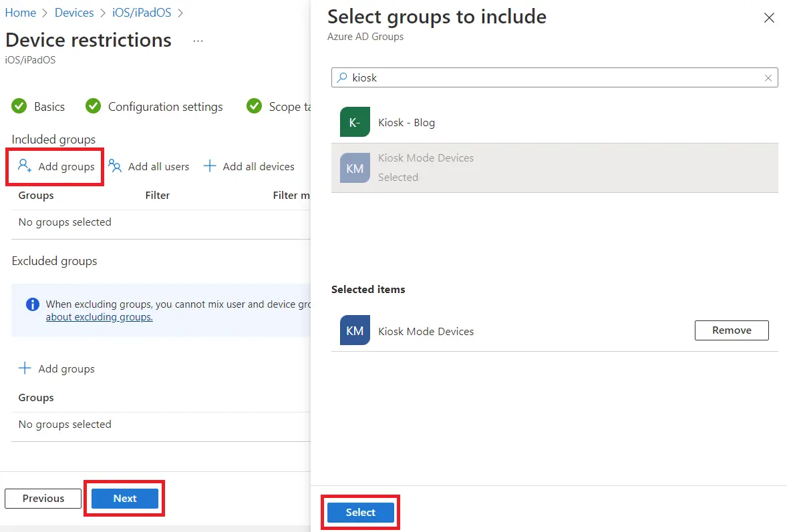Remove Kiosk Mode Devices from selected items
This screenshot has height=532, width=787.
click(x=732, y=330)
